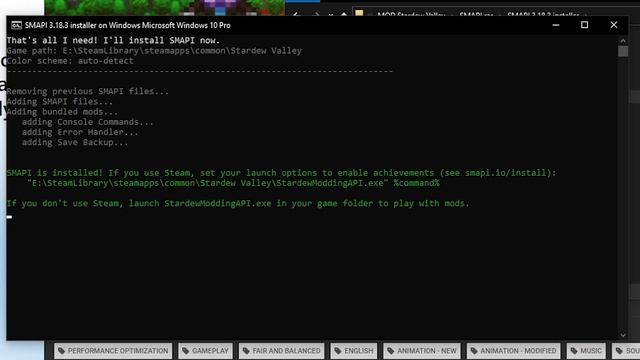This screenshot has width=640, height=360.
Task: Click the SMAPI installer window title text
Action: pos(128,25)
